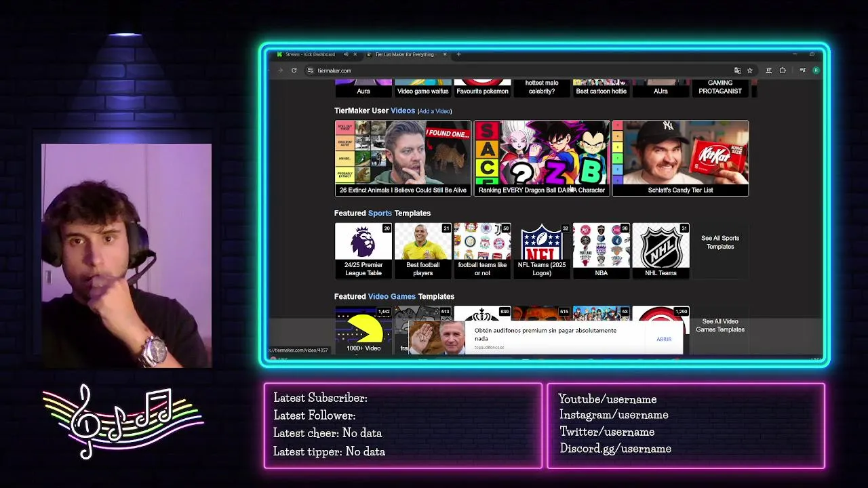Open NFL Teams (2025 Logos) template
This screenshot has width=868, height=488.
(542, 250)
